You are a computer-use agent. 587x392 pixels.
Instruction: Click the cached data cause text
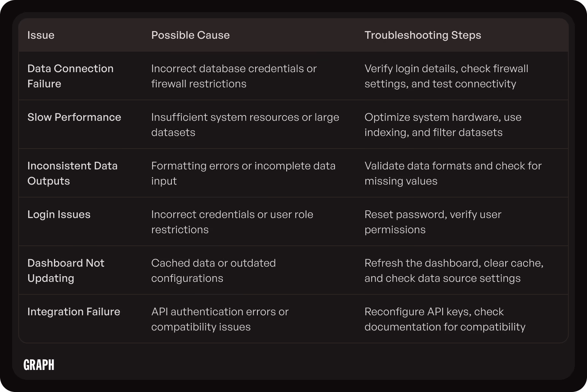pos(213,270)
